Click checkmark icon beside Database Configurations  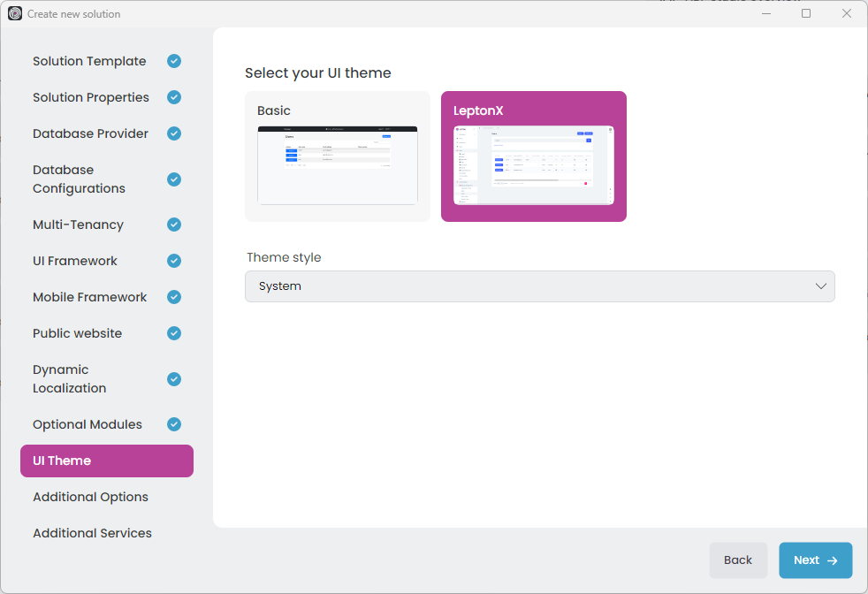[174, 179]
